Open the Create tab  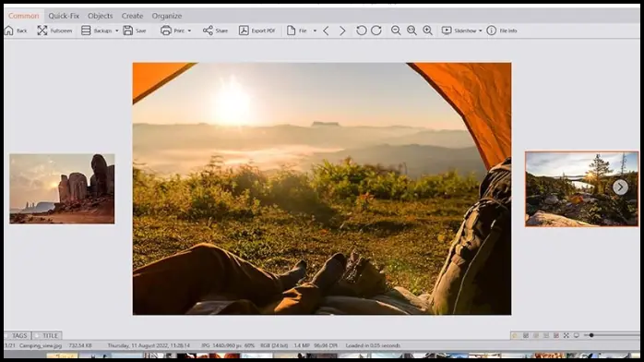pyautogui.click(x=132, y=16)
